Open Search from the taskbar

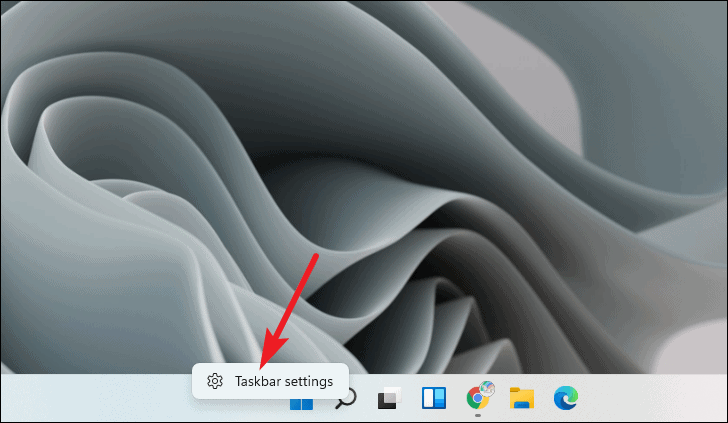pos(346,398)
